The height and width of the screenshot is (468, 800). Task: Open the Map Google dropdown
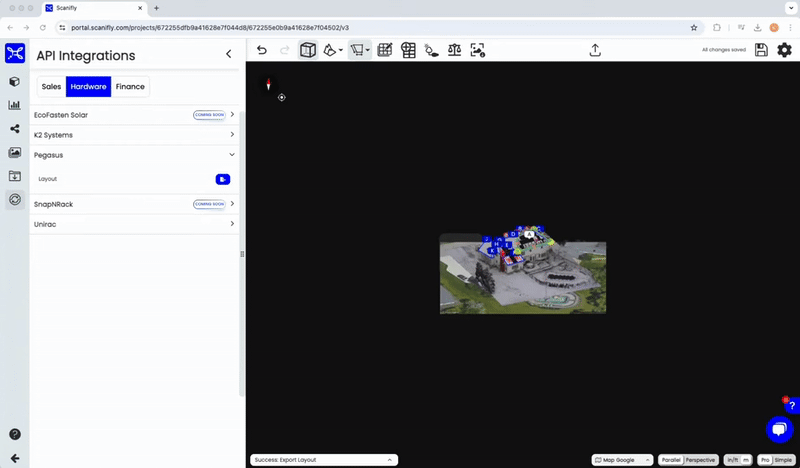622,460
